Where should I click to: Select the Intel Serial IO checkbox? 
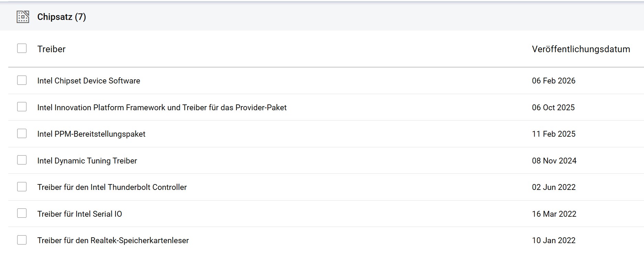(x=22, y=213)
